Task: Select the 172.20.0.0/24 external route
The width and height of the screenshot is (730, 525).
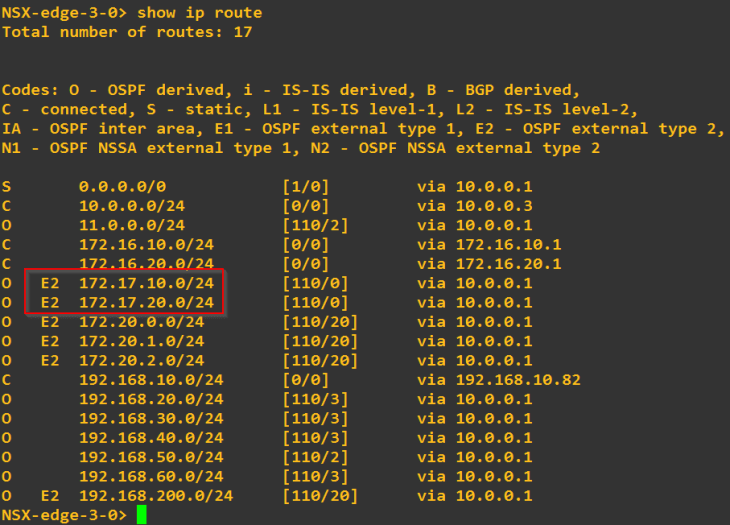Action: (141, 322)
